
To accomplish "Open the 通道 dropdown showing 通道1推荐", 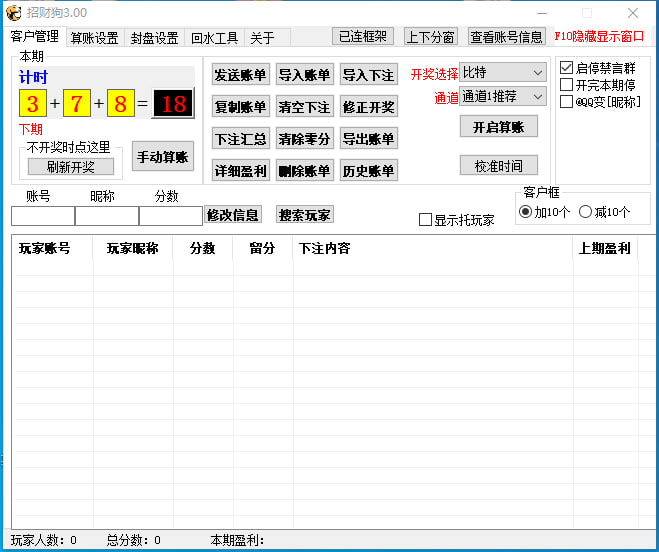I will (x=503, y=97).
